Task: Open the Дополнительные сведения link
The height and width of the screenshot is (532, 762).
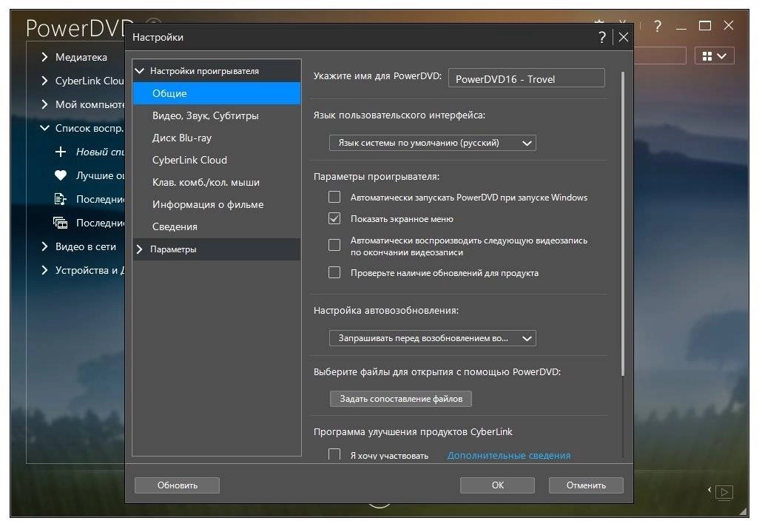Action: tap(509, 456)
